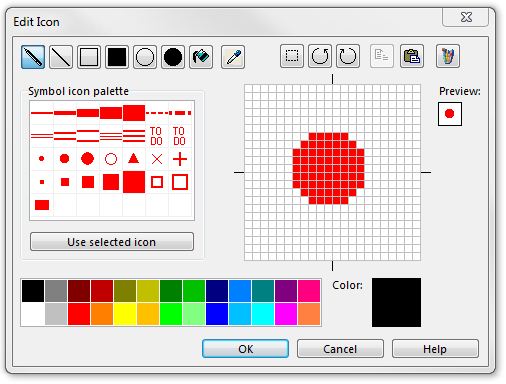The image size is (506, 384).
Task: Choose the outlined rectangle tool
Action: tap(89, 57)
